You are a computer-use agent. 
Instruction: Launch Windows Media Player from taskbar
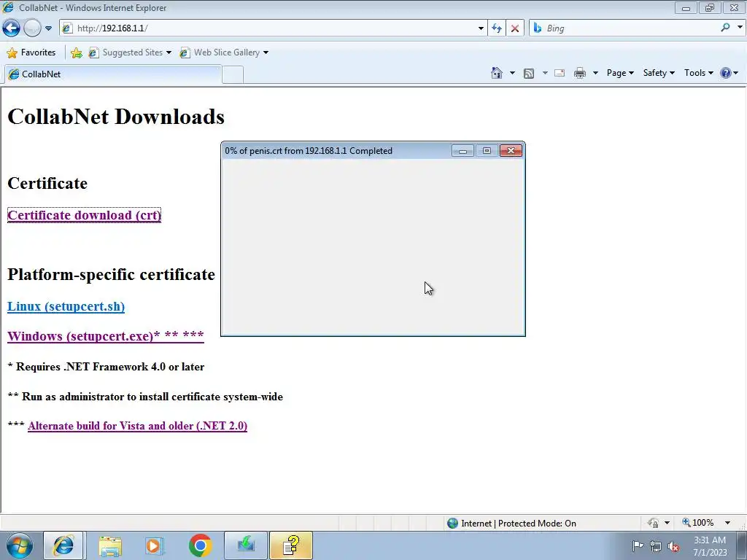155,545
